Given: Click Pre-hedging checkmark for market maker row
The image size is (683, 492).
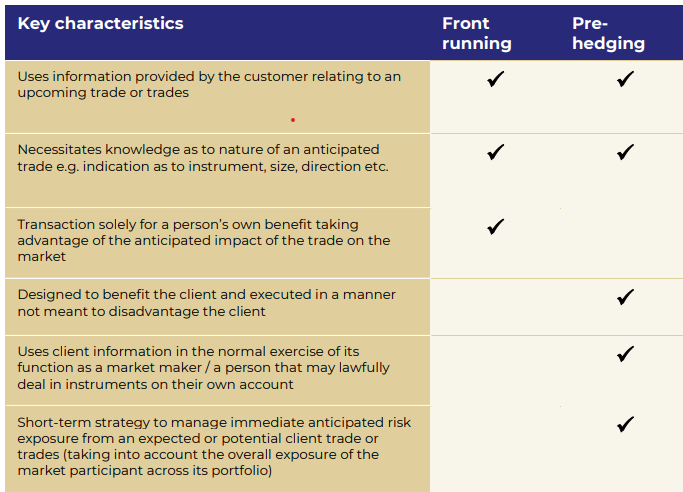Looking at the screenshot, I should point(625,354).
